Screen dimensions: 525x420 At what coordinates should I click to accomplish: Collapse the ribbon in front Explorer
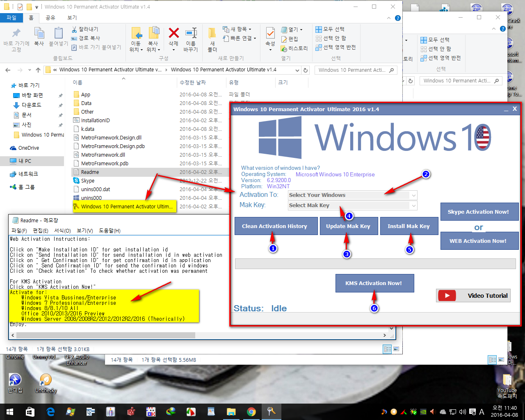click(389, 18)
